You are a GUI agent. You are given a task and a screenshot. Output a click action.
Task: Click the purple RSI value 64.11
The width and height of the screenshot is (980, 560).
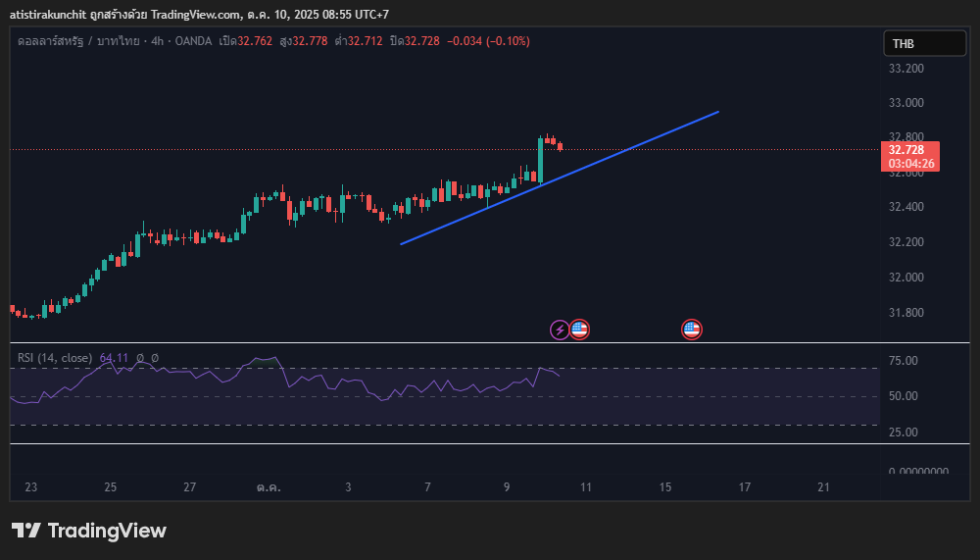[114, 358]
